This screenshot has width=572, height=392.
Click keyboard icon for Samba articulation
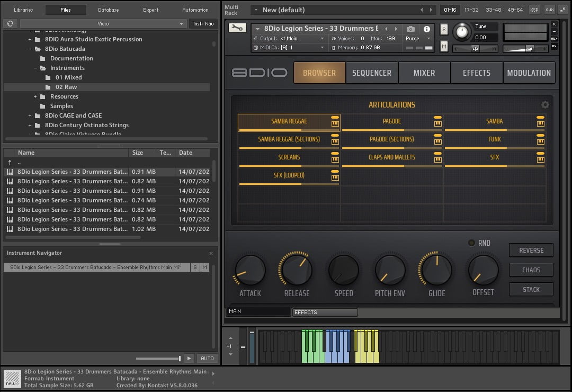point(541,124)
